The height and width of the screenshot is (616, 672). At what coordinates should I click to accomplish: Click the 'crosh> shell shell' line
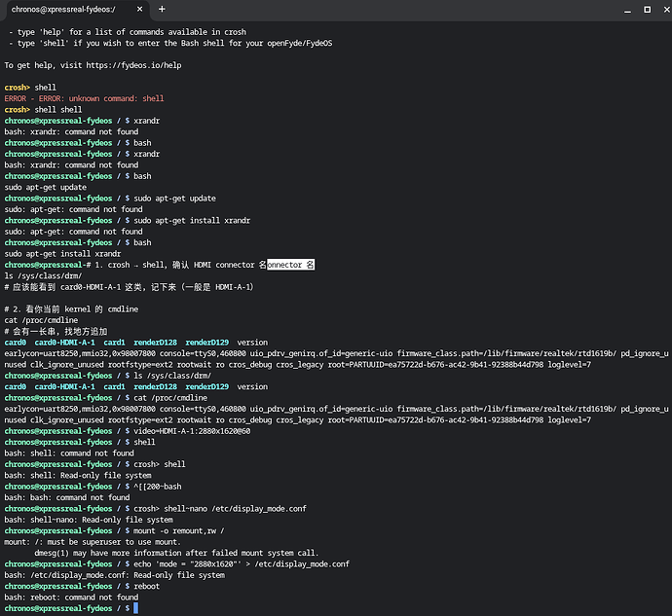[43, 110]
